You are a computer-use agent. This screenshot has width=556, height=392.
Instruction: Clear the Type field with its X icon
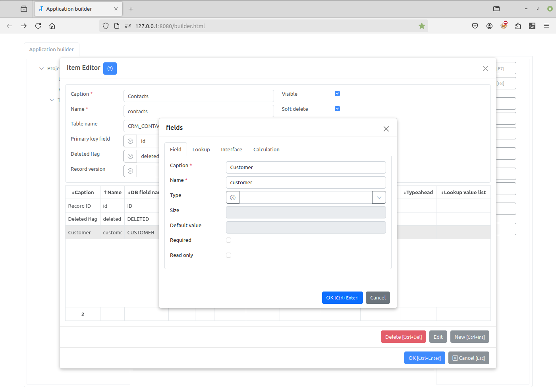click(x=233, y=197)
